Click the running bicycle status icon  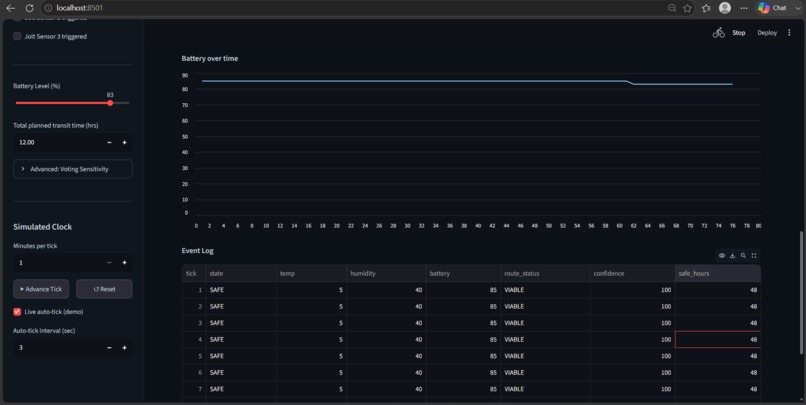coord(719,33)
